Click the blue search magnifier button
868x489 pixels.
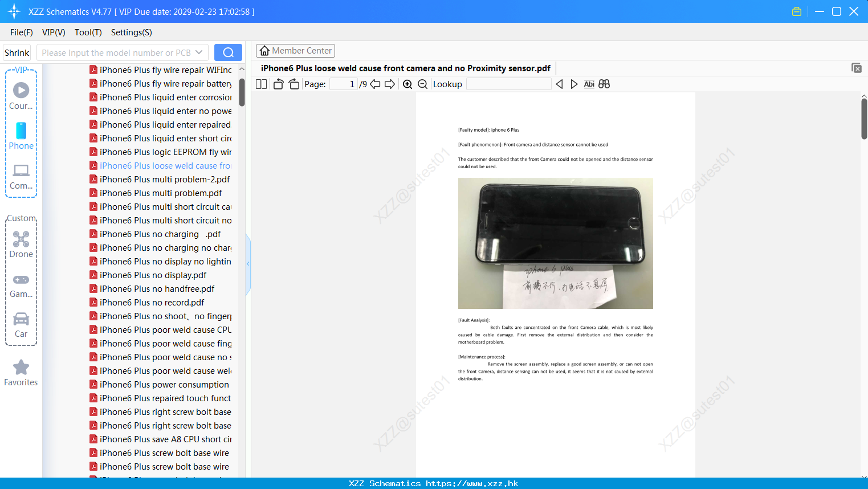point(228,52)
